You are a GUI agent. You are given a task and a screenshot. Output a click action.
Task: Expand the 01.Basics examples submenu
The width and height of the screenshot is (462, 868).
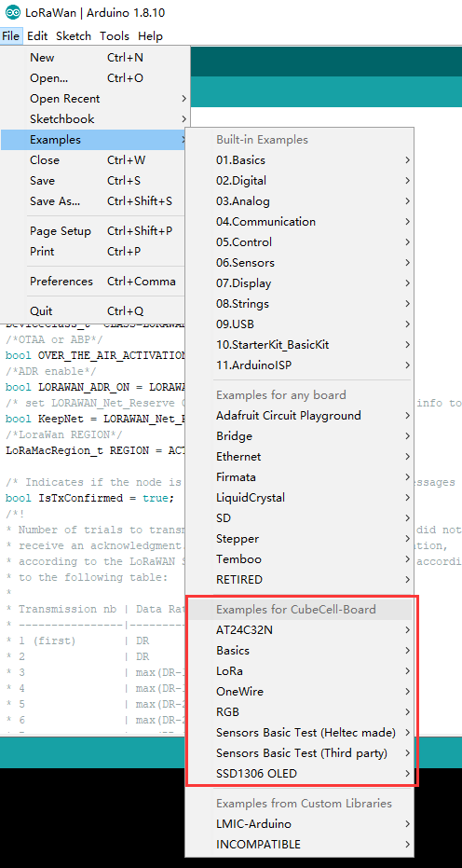[299, 160]
